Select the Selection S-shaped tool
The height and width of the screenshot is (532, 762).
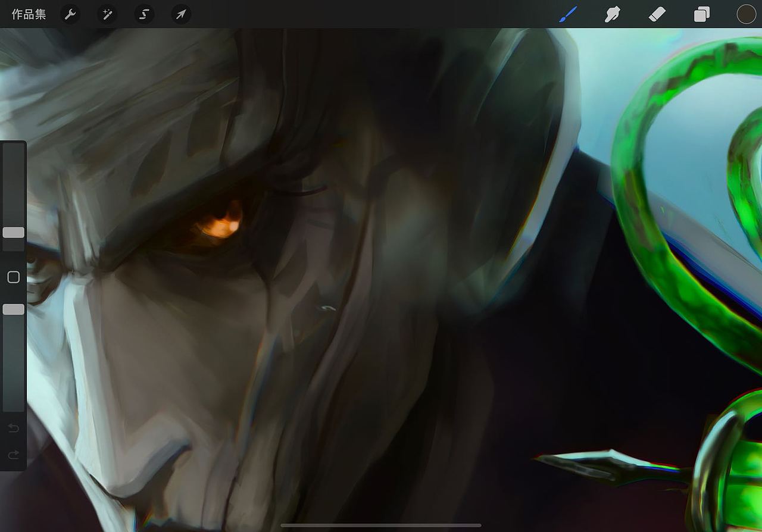pos(144,14)
